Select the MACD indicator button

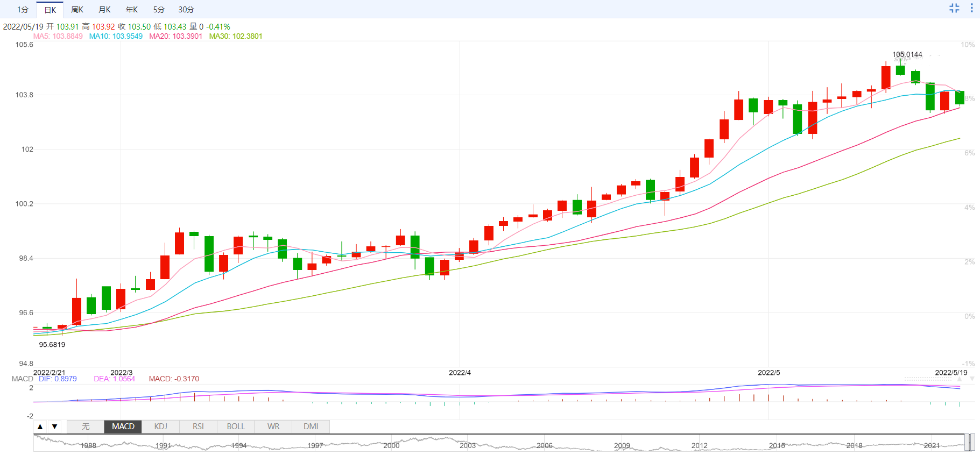pos(123,427)
